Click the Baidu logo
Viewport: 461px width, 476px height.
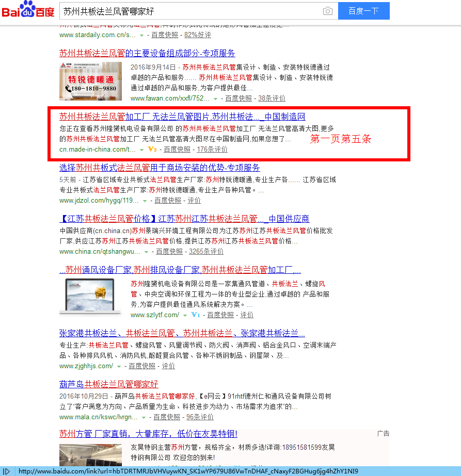(x=28, y=9)
